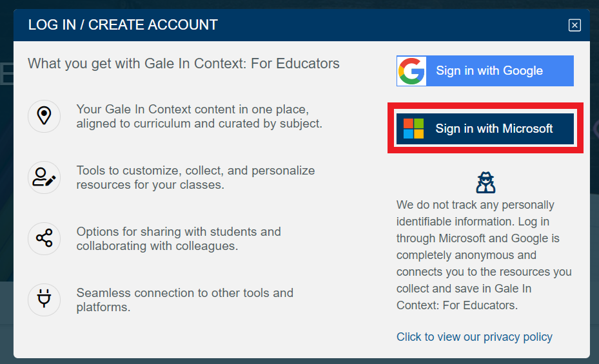Viewport: 599px width, 364px height.
Task: Click the anonymous login disclaimer paragraph
Action: [484, 255]
